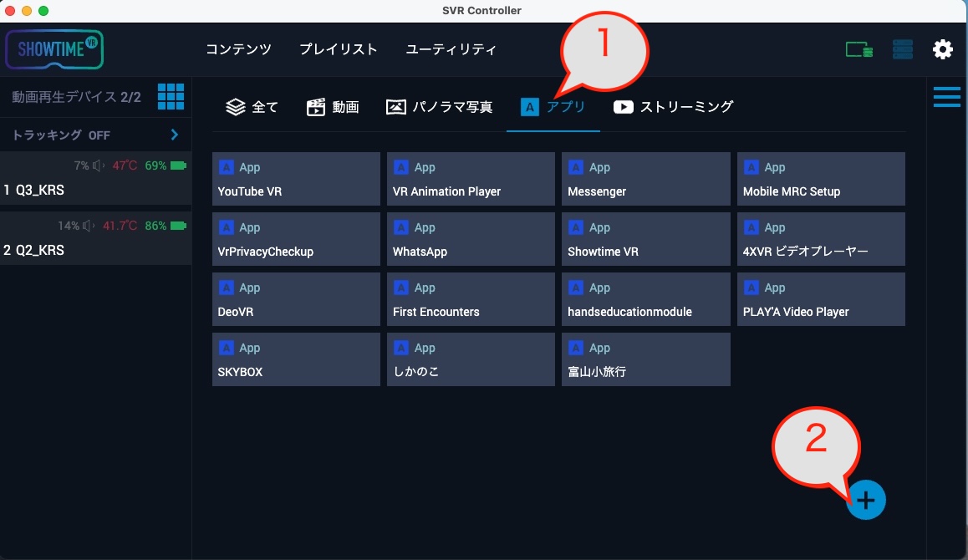Click the 41.7°C temperature of Q2_KRS
Image resolution: width=968 pixels, height=560 pixels.
(120, 226)
